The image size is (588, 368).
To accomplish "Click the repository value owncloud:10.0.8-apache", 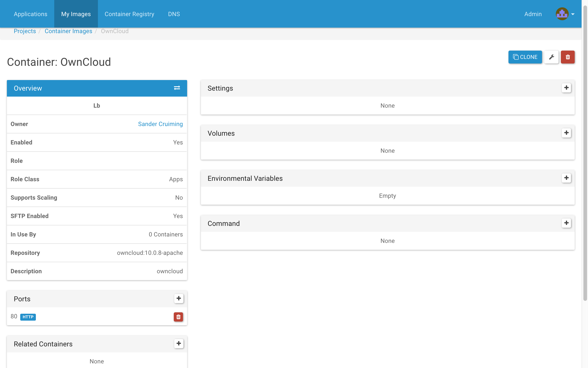I will point(150,253).
